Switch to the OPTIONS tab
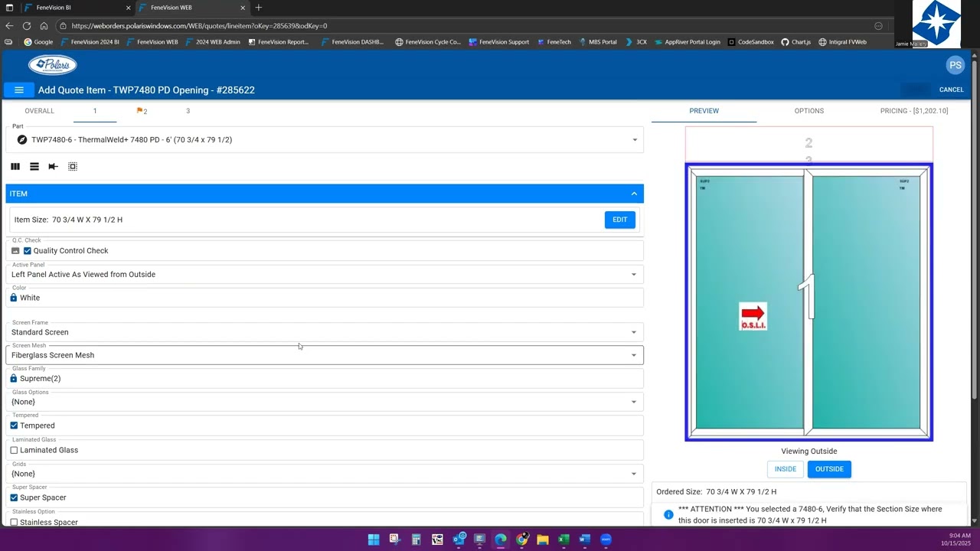Viewport: 980px width, 551px height. pyautogui.click(x=808, y=111)
